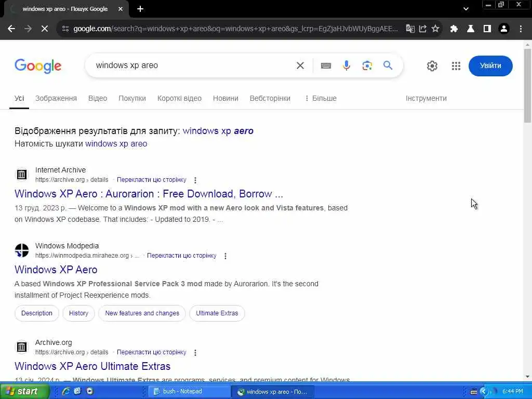Open the Windows XP start button
Viewport: 532px width, 399px height.
(x=24, y=391)
